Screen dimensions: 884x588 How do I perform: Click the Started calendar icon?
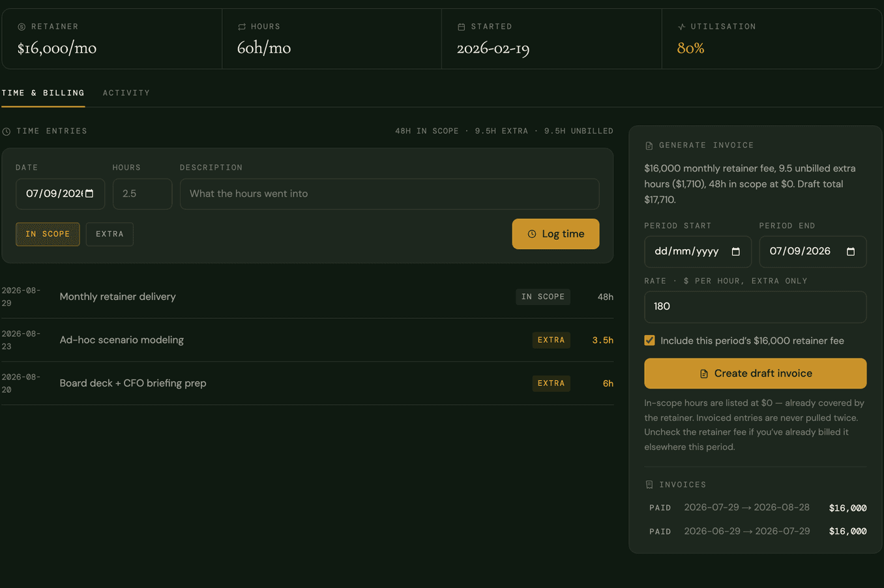[462, 27]
